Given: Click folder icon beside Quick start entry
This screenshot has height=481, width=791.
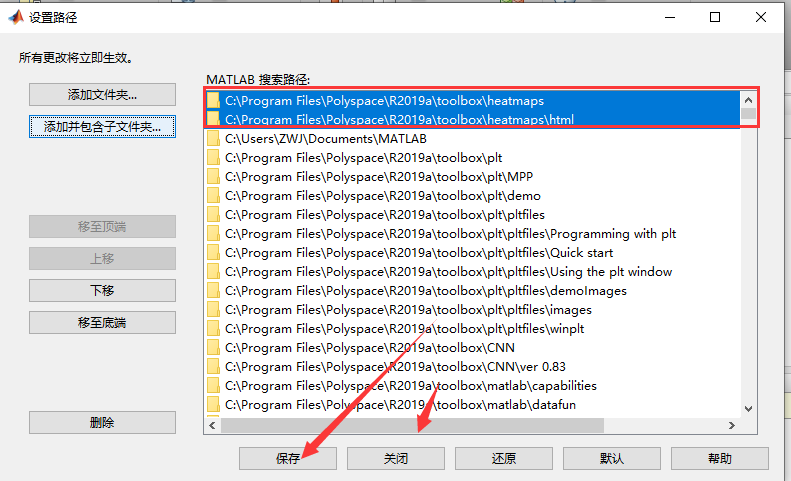Looking at the screenshot, I should click(213, 252).
